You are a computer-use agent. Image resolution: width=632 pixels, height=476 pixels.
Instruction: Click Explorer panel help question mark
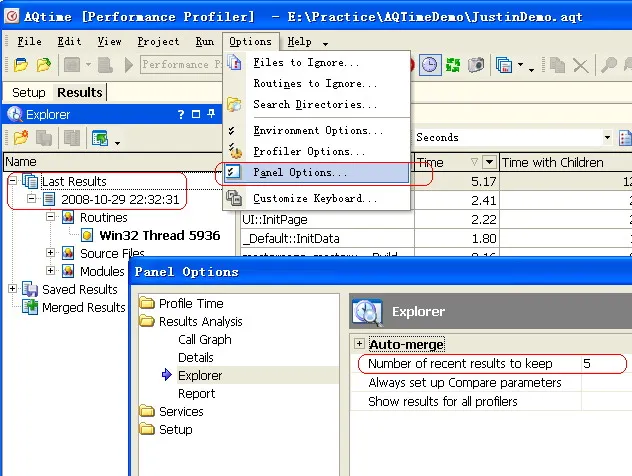[181, 115]
